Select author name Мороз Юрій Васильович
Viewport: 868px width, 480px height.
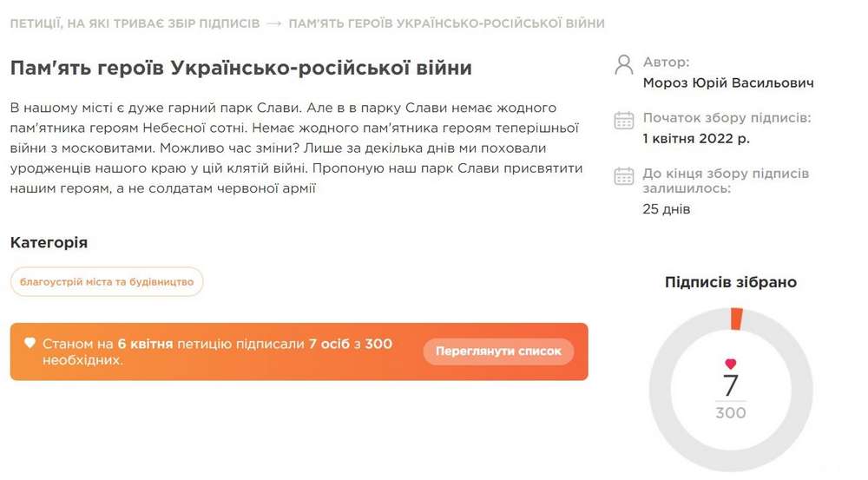[728, 83]
